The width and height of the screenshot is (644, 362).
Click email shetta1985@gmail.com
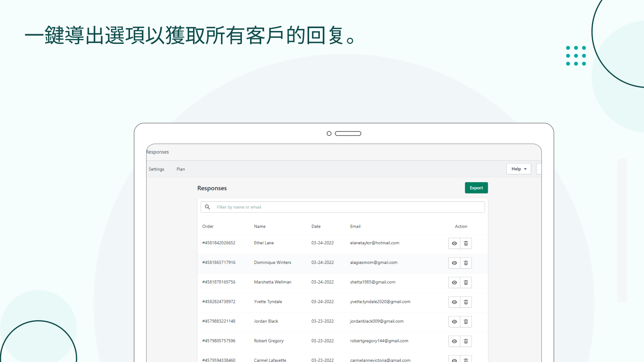[373, 282]
